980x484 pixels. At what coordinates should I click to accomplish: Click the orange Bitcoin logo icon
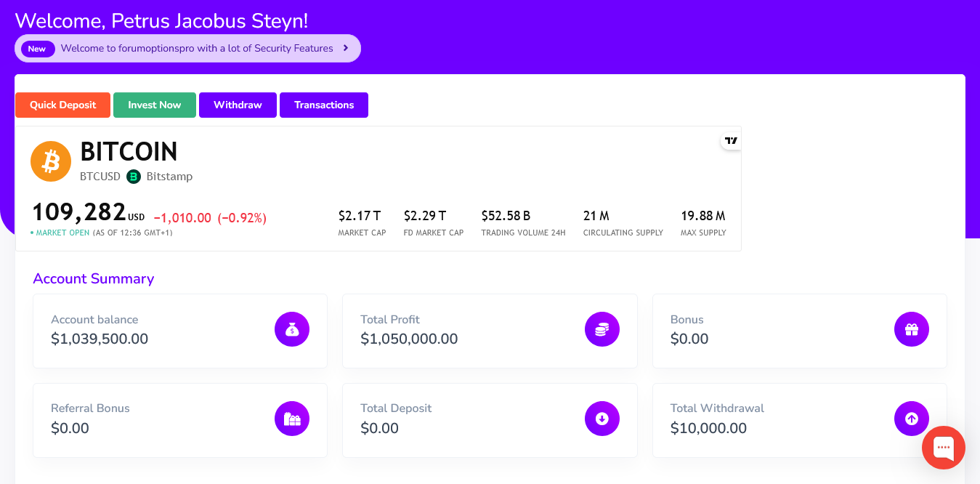pos(51,161)
